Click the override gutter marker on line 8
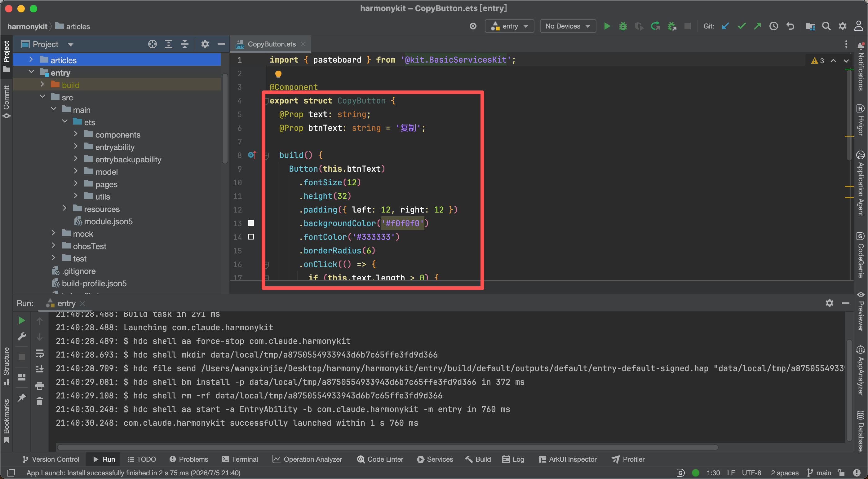 (x=252, y=155)
